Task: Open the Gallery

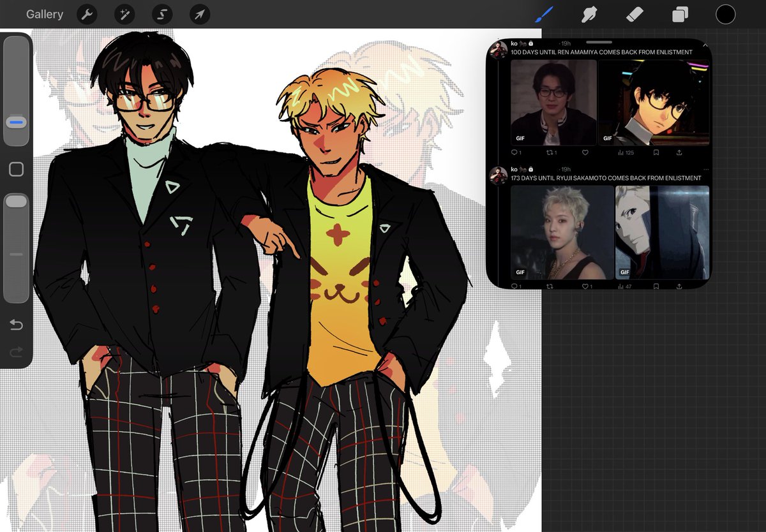Action: [45, 14]
